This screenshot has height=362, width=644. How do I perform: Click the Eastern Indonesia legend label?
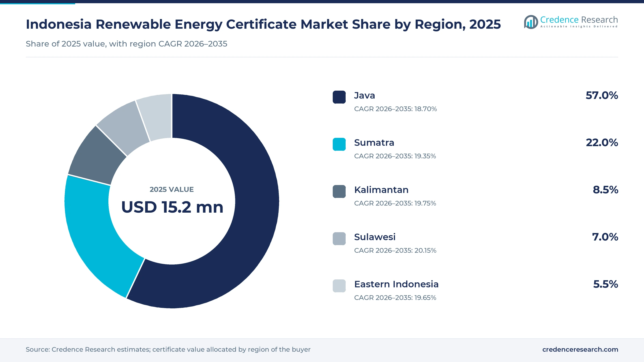pos(396,284)
